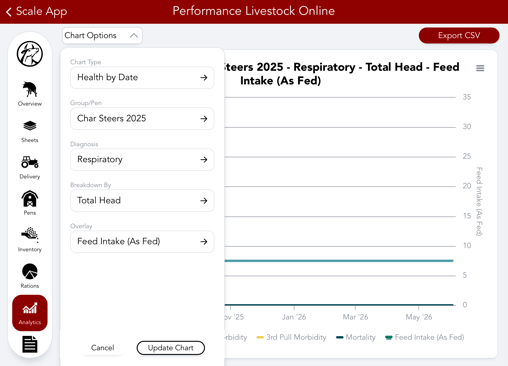This screenshot has height=366, width=508.
Task: Click the Performance Livestock logo icon
Action: (x=30, y=54)
